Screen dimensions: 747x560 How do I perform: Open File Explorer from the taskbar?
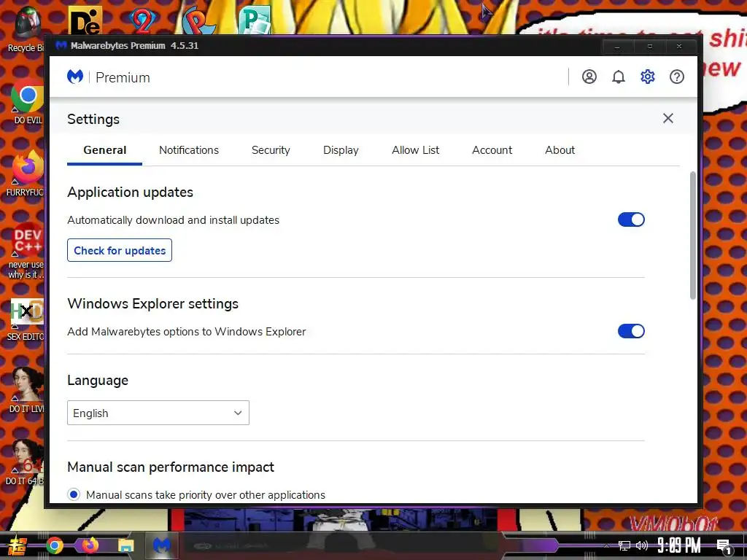[x=126, y=545]
